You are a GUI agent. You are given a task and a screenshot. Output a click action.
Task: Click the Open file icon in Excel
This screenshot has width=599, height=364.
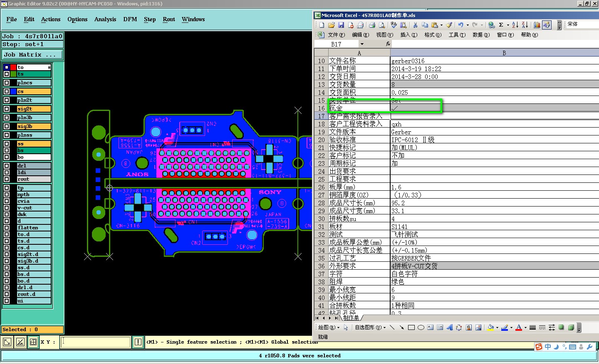point(332,25)
